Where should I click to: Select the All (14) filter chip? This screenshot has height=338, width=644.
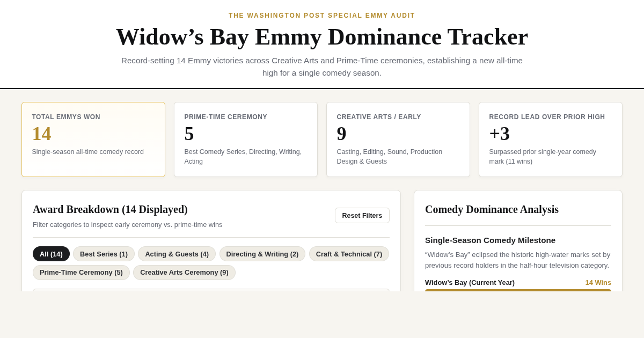tap(51, 254)
